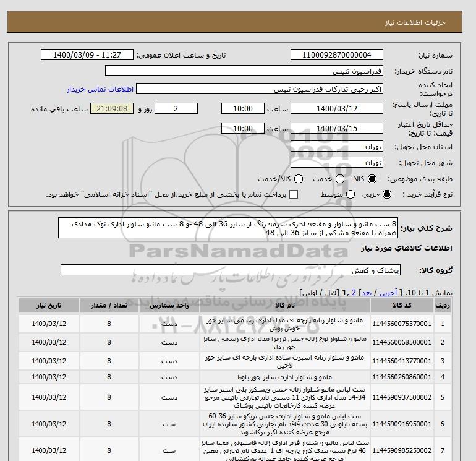Screen dimensions: 476x461
Task: Toggle the اسناد خزانه اسلامی payment checkbox
Action: [x=294, y=194]
